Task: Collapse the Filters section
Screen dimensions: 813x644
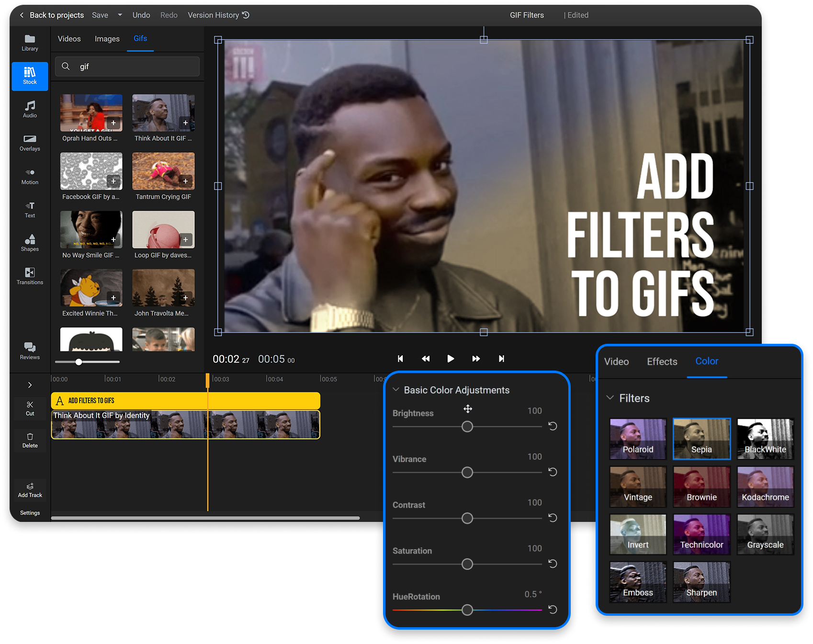Action: click(x=610, y=398)
